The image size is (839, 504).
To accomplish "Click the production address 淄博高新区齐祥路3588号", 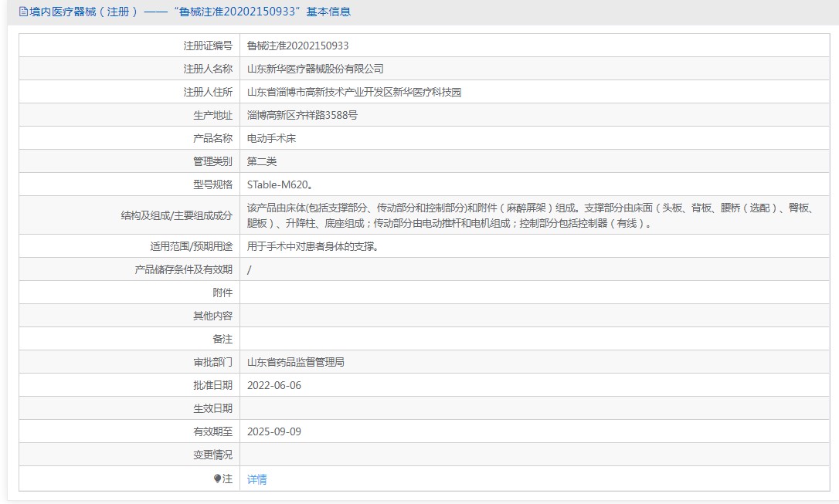I will click(x=302, y=115).
